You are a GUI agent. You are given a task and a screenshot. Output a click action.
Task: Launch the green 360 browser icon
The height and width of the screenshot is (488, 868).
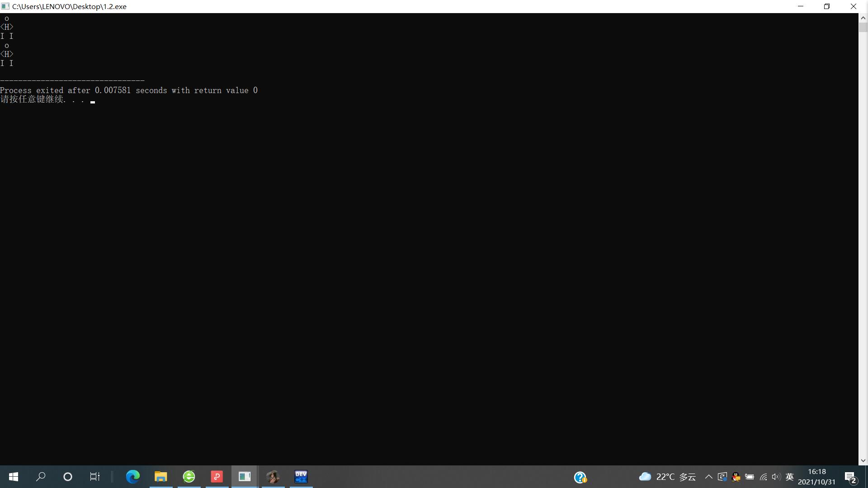pos(189,477)
